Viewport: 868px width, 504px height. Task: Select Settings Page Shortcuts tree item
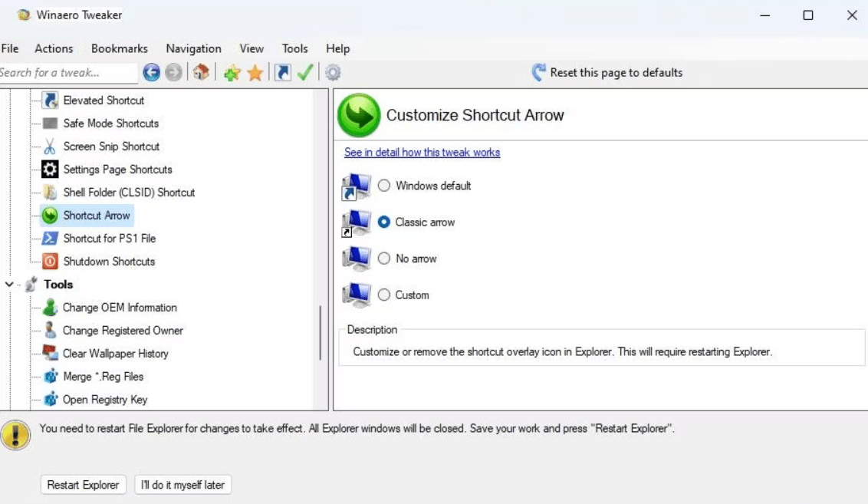pos(117,169)
